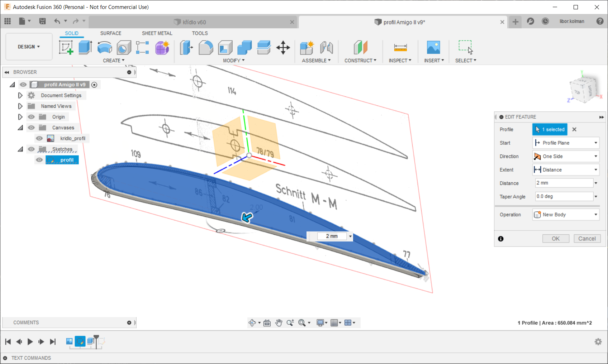Click the Save icon in top toolbar
Viewport: 608px width, 364px height.
[x=42, y=21]
